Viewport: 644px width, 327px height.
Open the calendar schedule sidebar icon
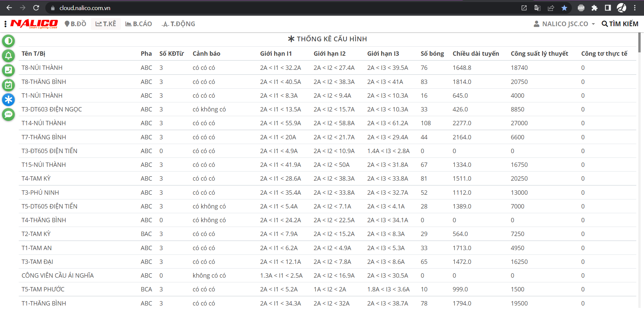click(x=8, y=85)
